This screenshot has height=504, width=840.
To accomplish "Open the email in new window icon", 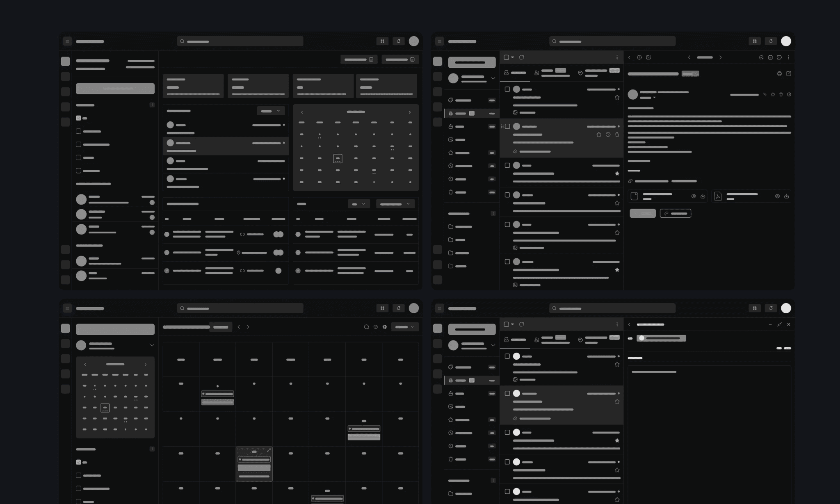I will 788,74.
